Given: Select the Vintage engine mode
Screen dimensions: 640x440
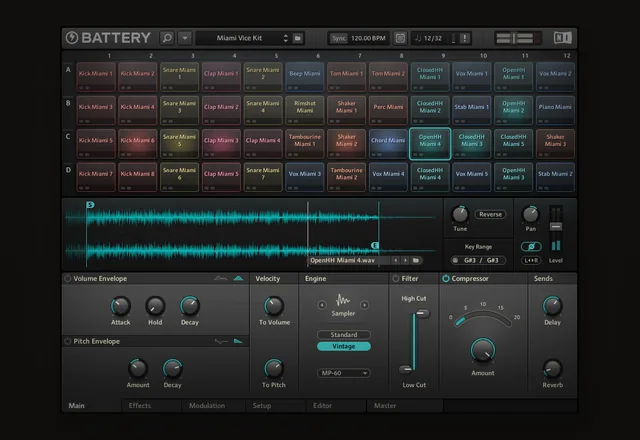Looking at the screenshot, I should tap(344, 346).
